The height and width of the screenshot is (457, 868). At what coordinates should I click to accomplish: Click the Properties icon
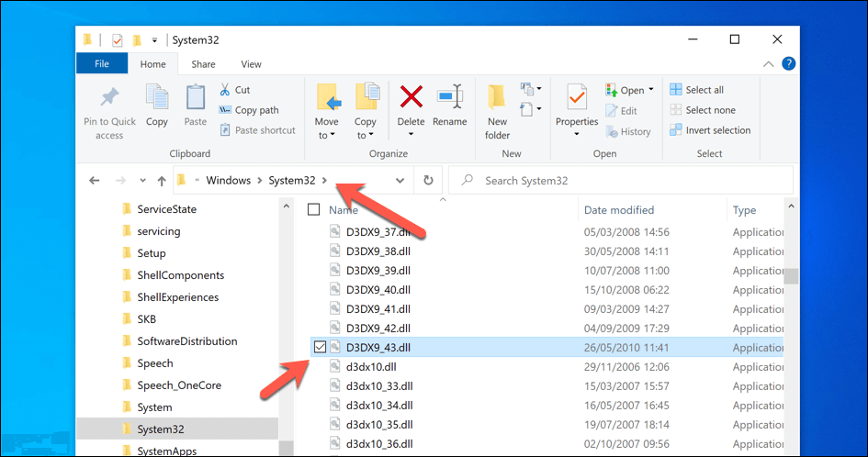coord(576,98)
